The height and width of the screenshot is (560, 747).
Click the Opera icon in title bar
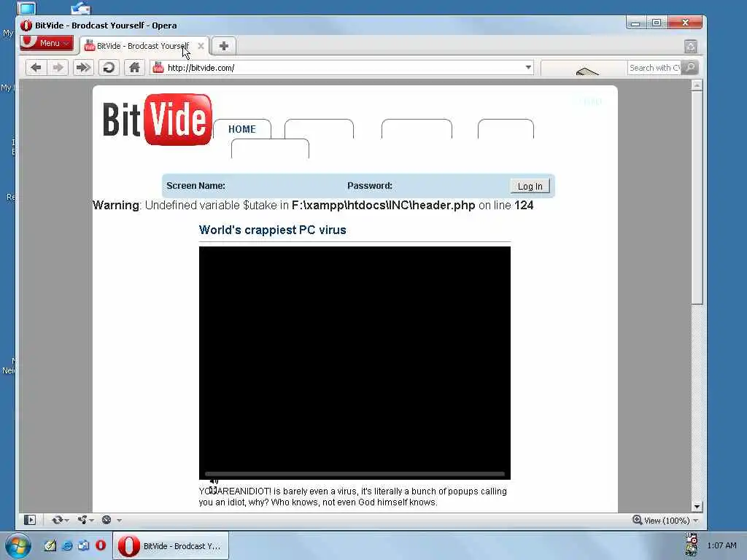26,26
